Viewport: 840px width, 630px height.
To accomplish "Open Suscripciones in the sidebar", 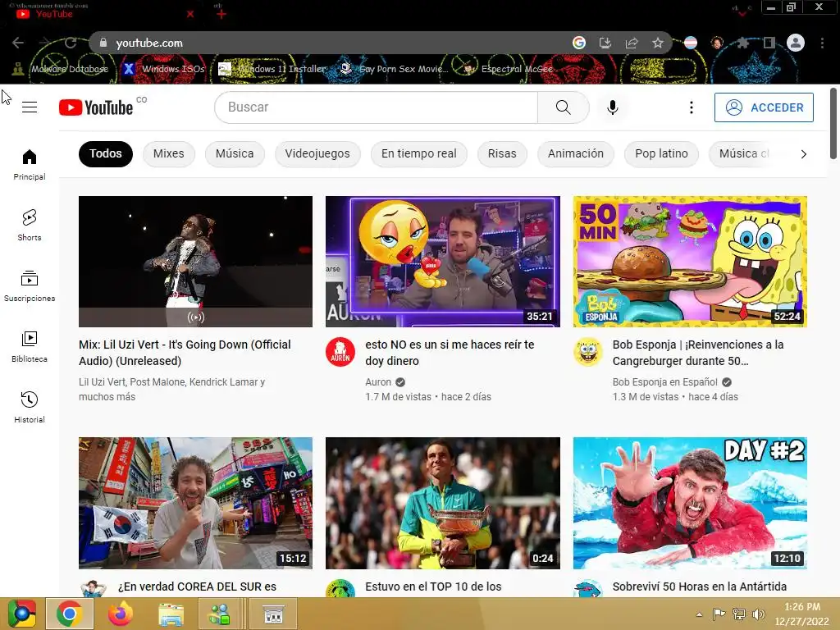I will point(30,286).
